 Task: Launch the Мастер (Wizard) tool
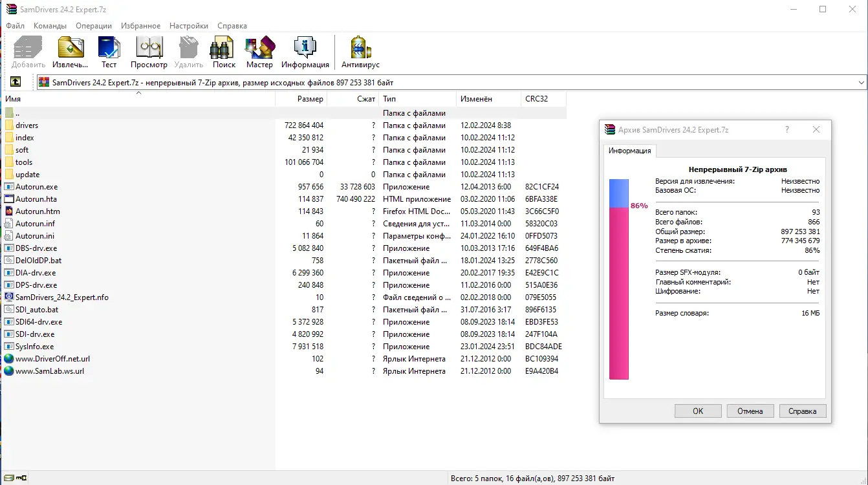coord(259,47)
